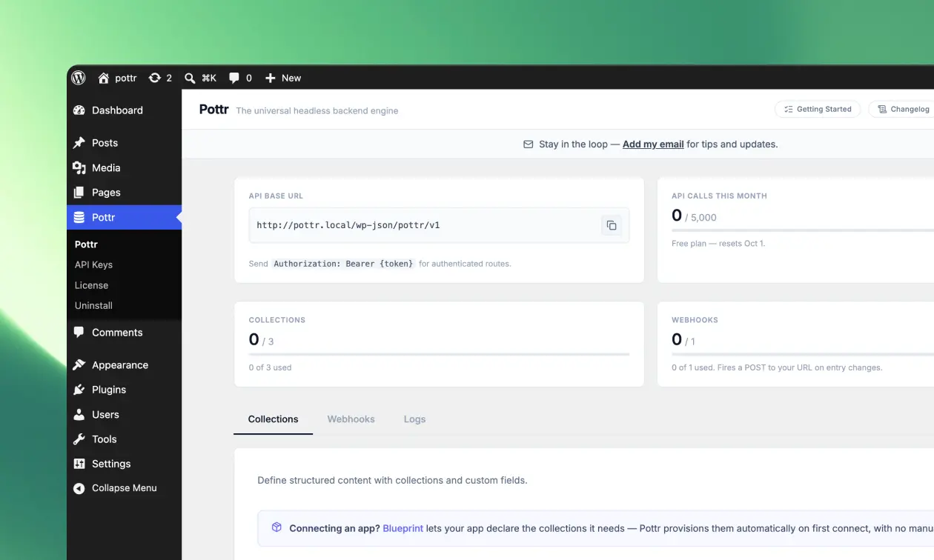Viewport: 934px width, 560px height.
Task: Click the Webhooks usage progress bar
Action: 803,355
